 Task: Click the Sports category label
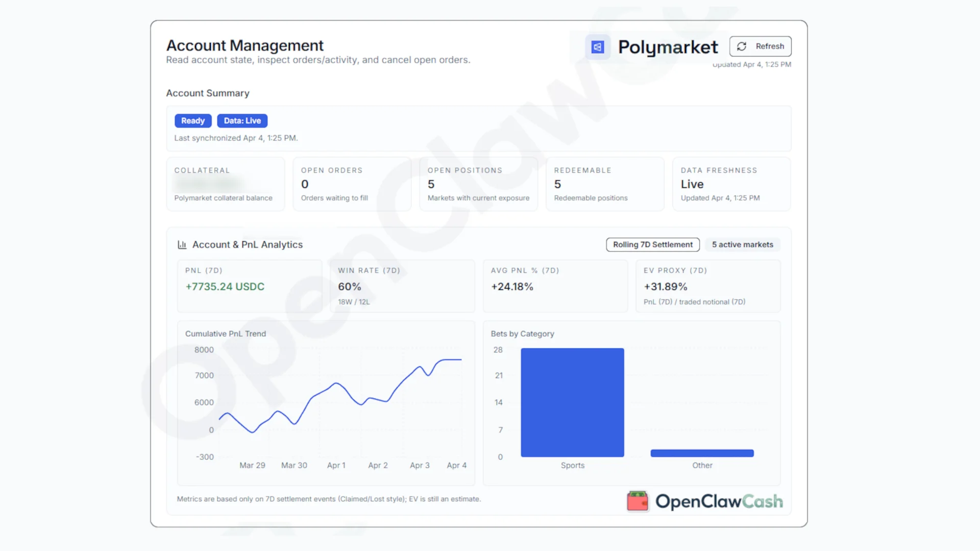(x=573, y=465)
